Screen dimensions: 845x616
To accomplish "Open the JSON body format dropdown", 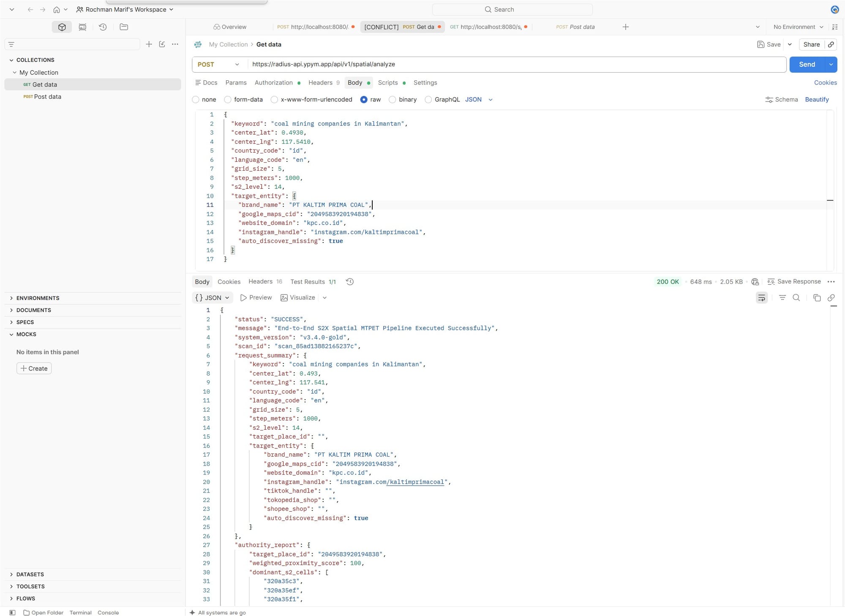I will click(479, 100).
